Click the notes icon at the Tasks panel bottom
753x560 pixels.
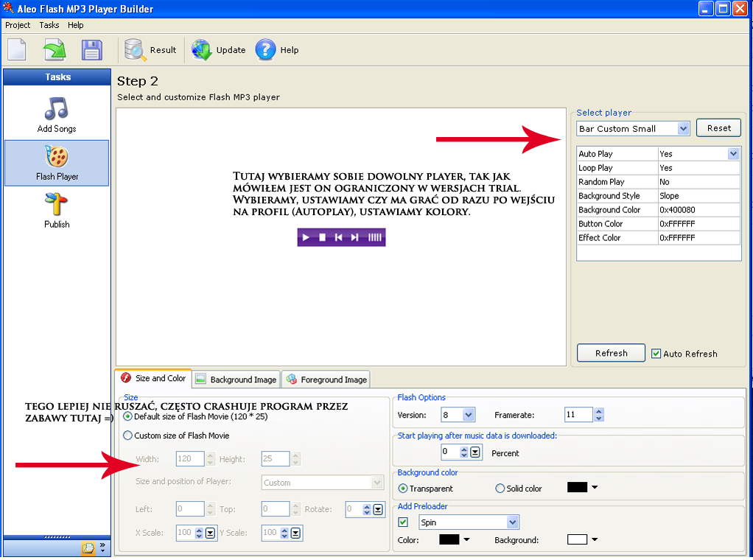tap(88, 548)
